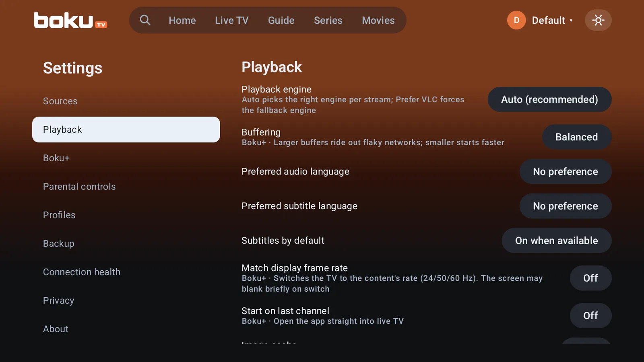Viewport: 644px width, 362px height.
Task: Expand the Default profile dropdown
Action: click(552, 21)
